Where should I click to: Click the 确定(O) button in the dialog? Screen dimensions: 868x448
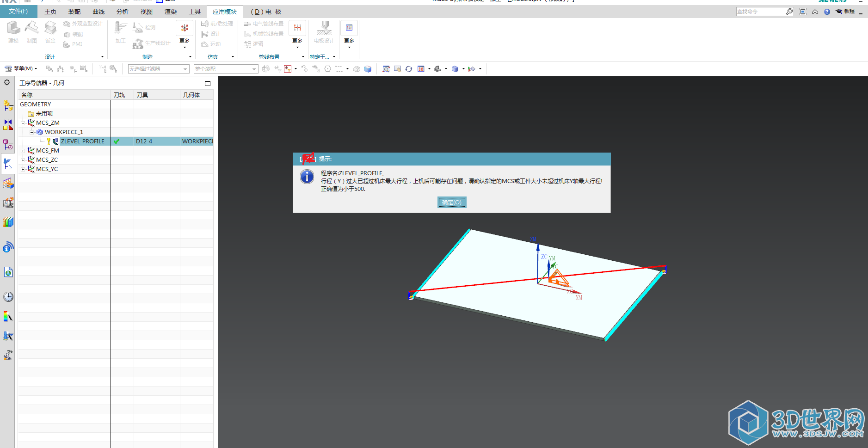click(452, 203)
